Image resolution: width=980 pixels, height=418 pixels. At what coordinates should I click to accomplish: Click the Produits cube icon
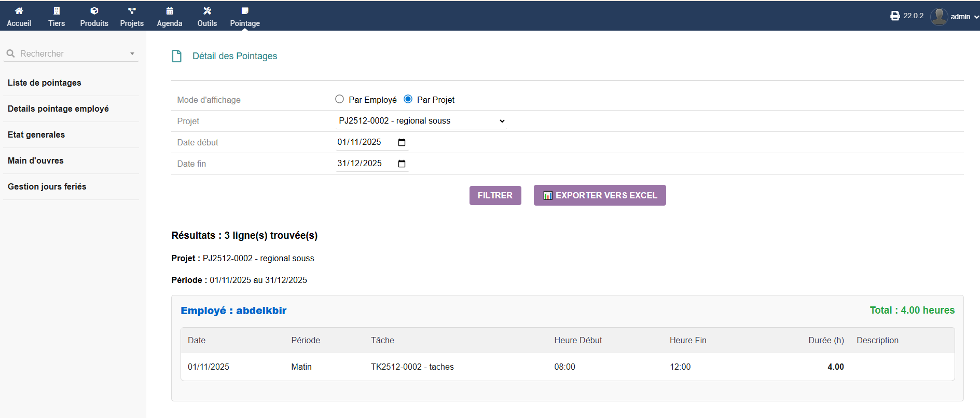click(94, 11)
